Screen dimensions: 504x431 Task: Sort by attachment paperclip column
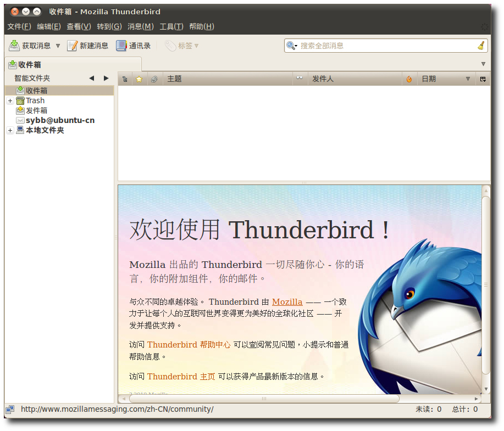pyautogui.click(x=154, y=79)
